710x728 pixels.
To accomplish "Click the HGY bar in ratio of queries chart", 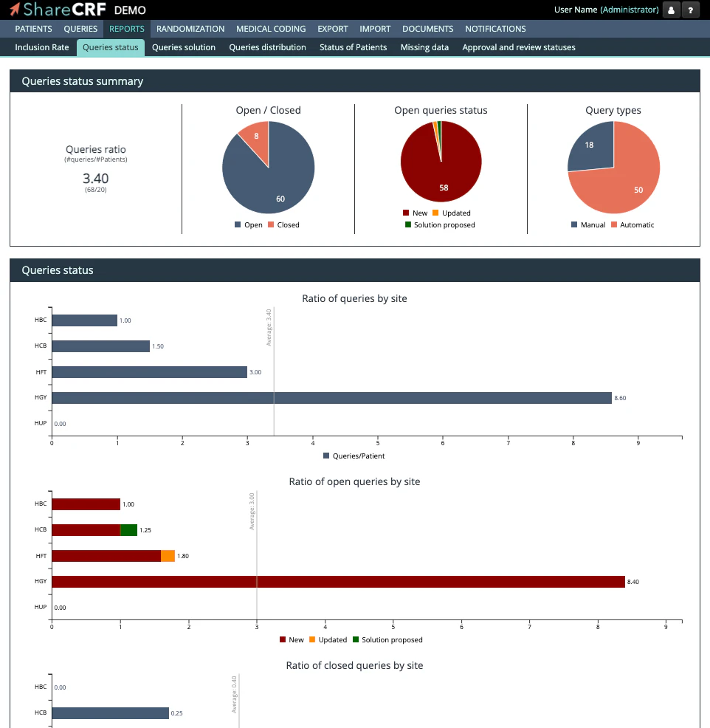I will pyautogui.click(x=332, y=397).
